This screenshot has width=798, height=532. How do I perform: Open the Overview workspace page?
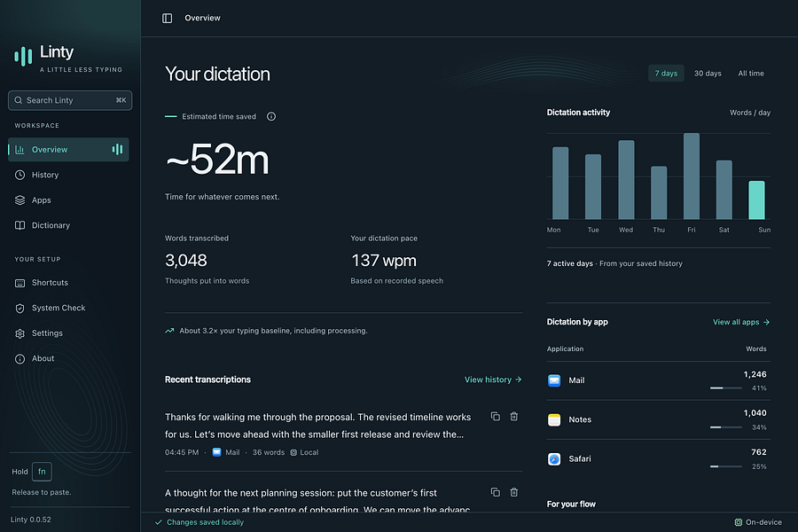pyautogui.click(x=68, y=150)
